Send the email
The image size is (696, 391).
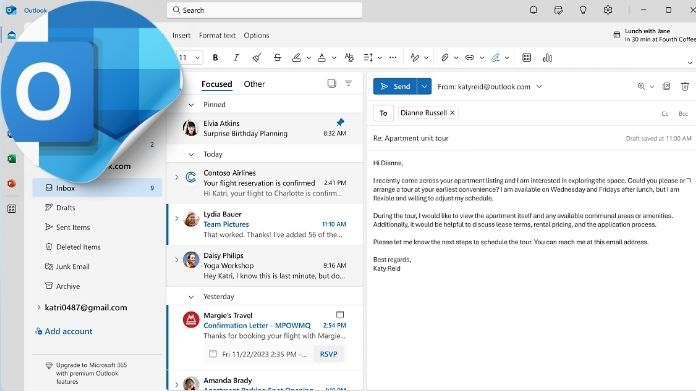395,87
